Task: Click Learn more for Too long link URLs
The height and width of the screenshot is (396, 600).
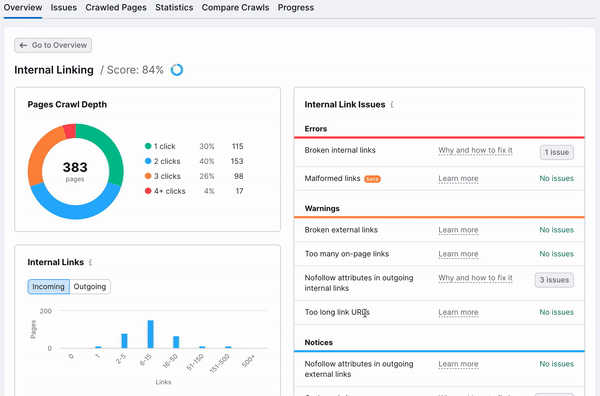Action: point(458,312)
